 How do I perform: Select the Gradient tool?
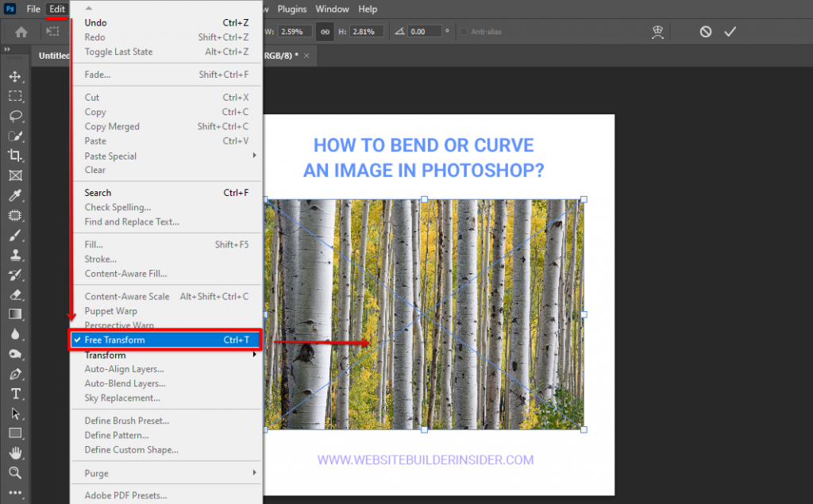(15, 314)
